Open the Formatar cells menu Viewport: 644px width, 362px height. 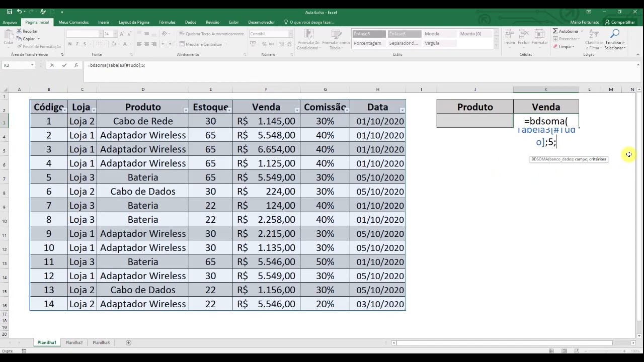[x=539, y=37]
